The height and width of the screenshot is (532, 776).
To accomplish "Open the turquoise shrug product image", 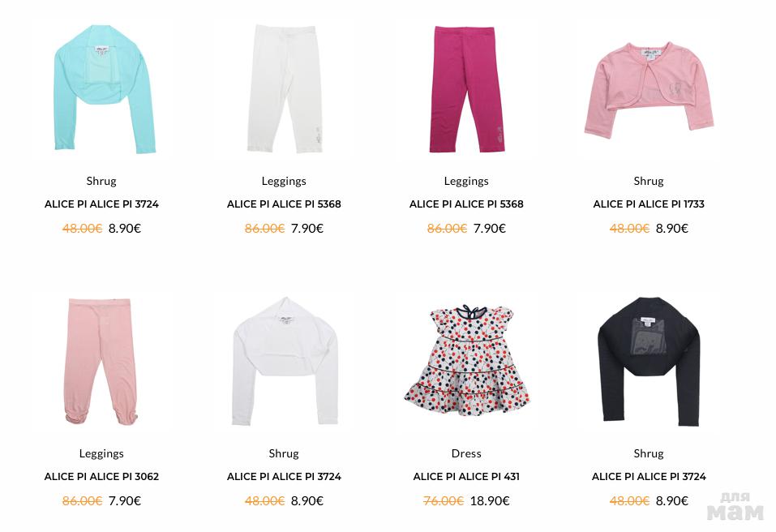I will click(105, 89).
